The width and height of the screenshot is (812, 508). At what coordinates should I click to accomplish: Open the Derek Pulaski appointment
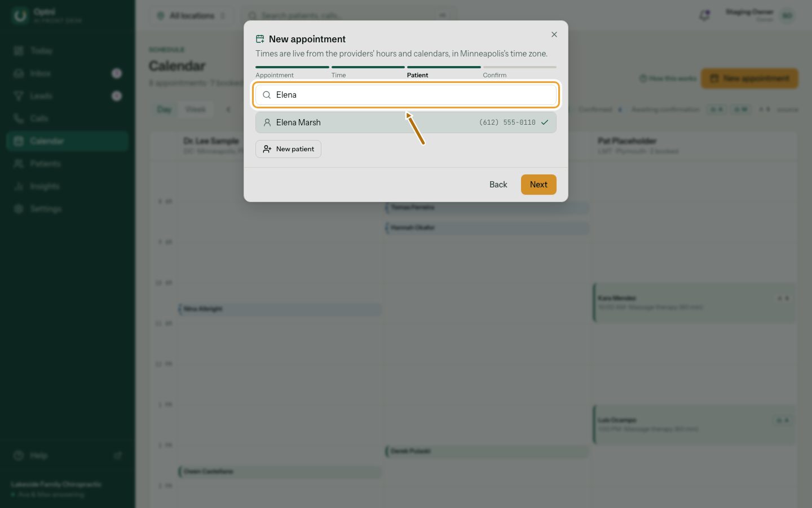[x=487, y=451]
